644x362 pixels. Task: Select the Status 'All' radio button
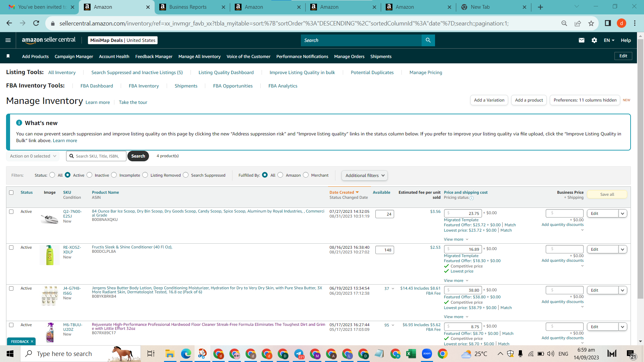[x=52, y=175]
